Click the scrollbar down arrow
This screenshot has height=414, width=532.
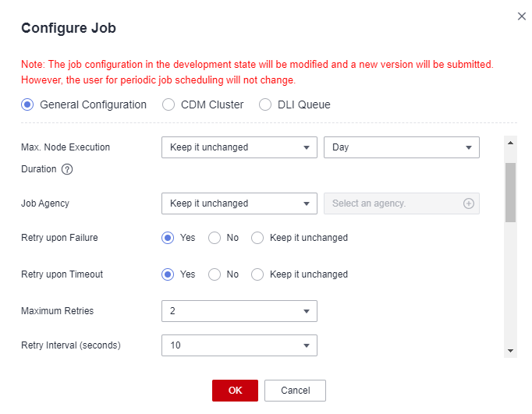coord(510,351)
